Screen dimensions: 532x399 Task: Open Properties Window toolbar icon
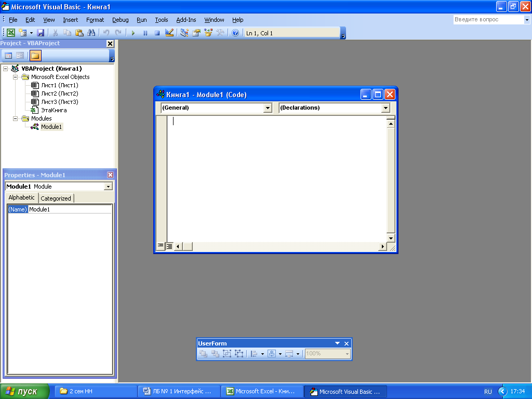coord(196,33)
